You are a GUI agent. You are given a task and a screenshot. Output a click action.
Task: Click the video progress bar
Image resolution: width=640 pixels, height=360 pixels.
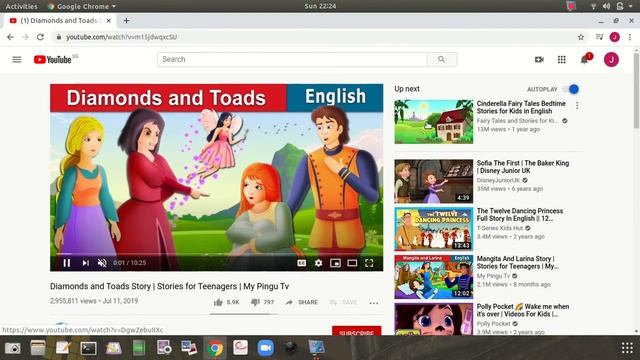tap(217, 254)
